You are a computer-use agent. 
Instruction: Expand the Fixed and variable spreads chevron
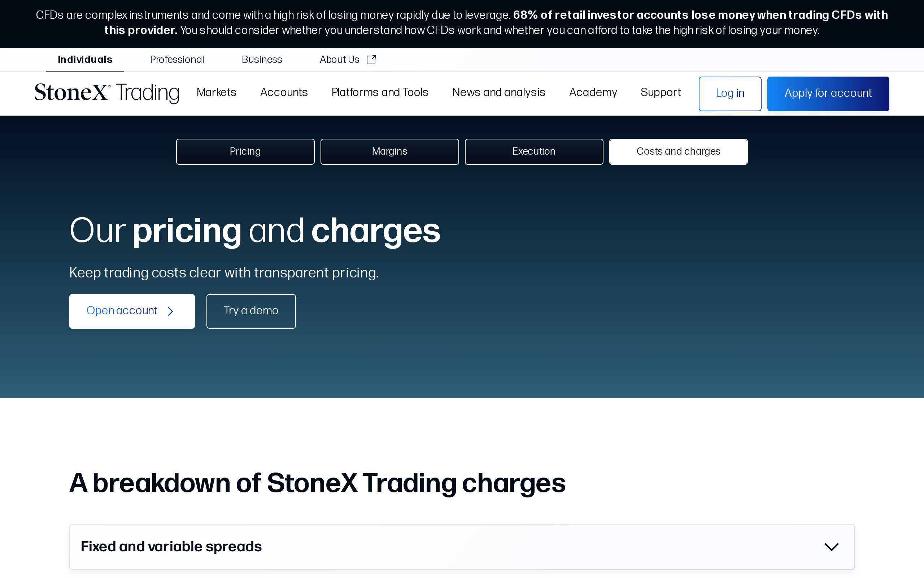pyautogui.click(x=831, y=547)
